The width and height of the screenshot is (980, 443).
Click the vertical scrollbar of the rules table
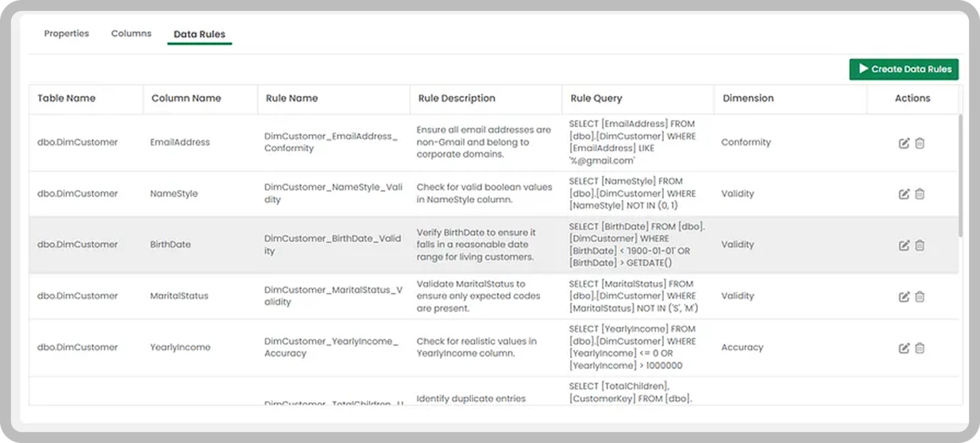(961, 175)
